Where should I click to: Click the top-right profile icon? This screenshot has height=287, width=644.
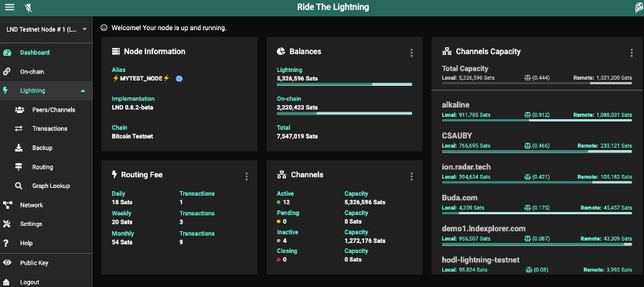(x=639, y=8)
